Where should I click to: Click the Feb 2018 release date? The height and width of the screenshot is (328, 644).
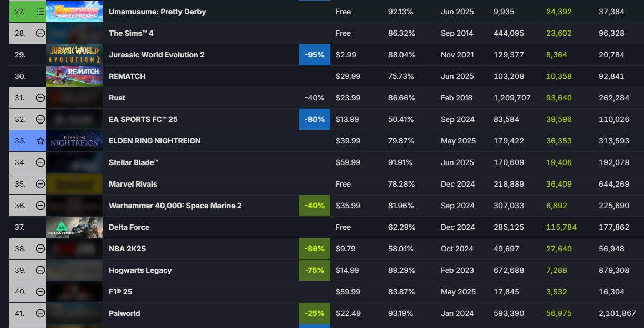[x=457, y=98]
